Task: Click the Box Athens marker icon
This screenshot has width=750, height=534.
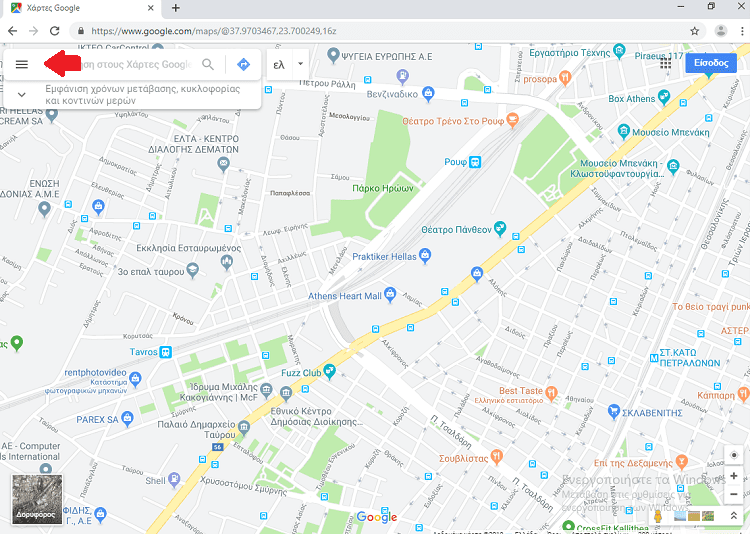Action: tap(664, 98)
